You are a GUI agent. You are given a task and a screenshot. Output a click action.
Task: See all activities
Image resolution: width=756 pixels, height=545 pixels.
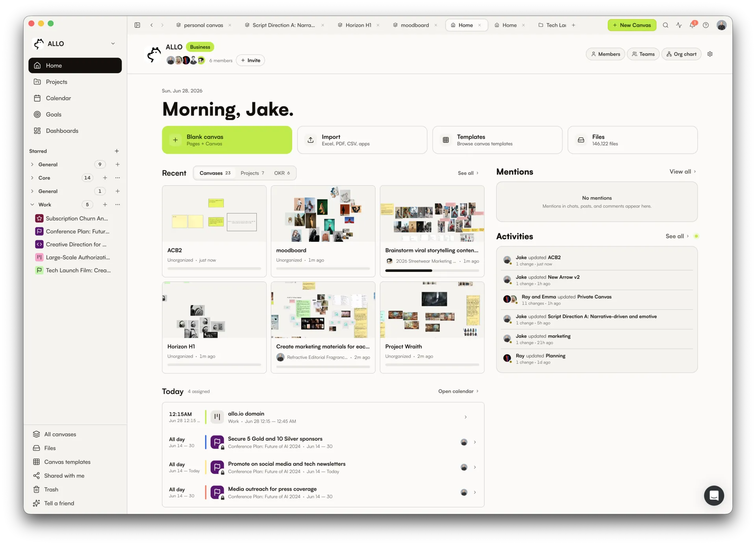[x=677, y=236]
